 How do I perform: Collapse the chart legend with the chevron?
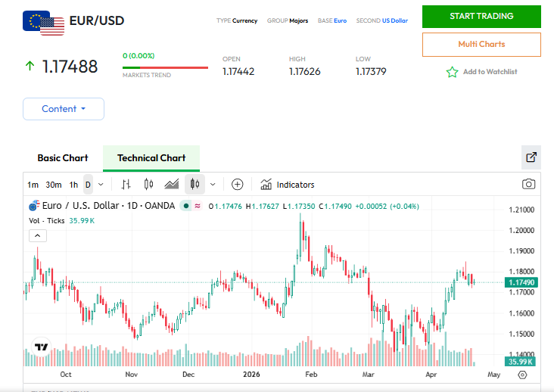click(x=38, y=235)
